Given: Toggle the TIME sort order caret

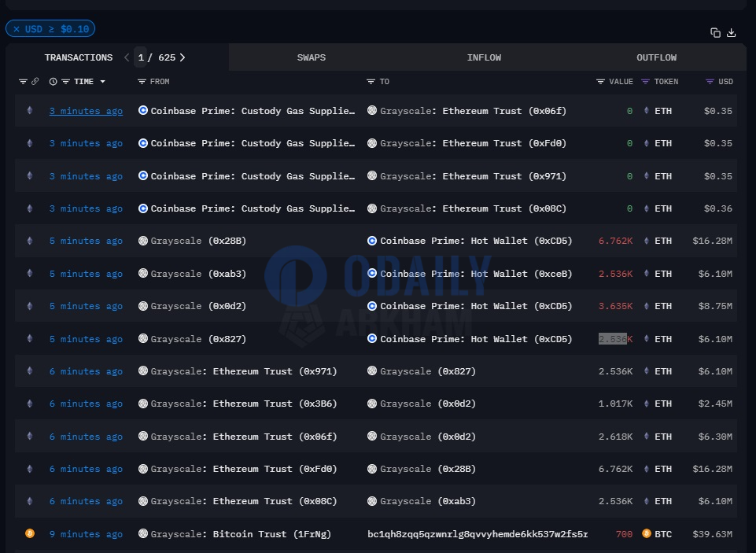Looking at the screenshot, I should tap(103, 82).
